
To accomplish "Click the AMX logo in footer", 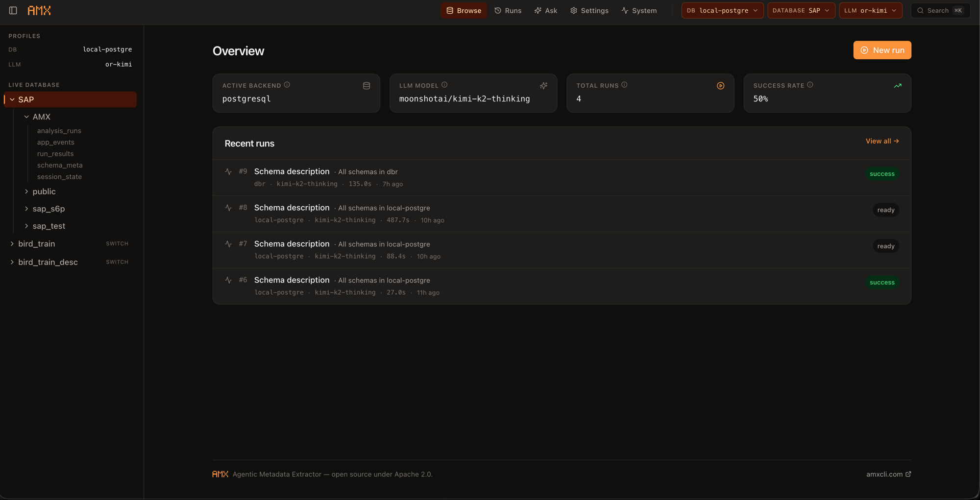I will (220, 474).
